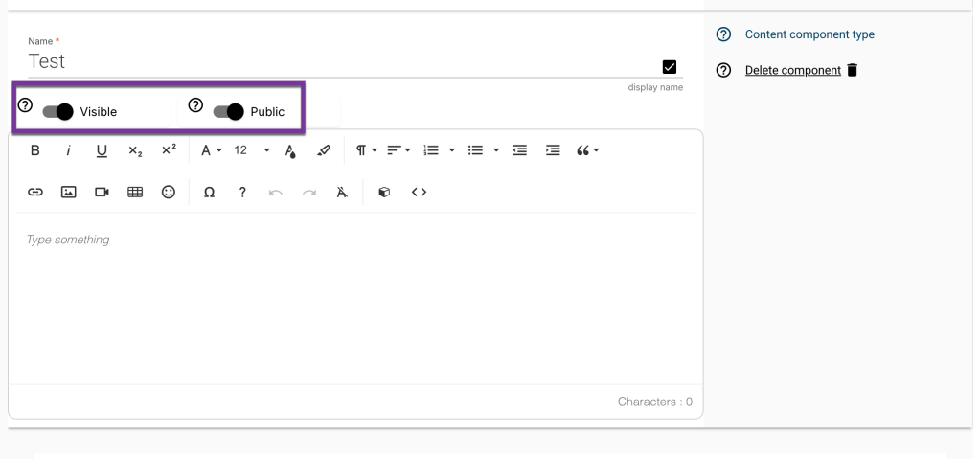Click the cube component icon in toolbar
980x459 pixels.
pyautogui.click(x=384, y=192)
